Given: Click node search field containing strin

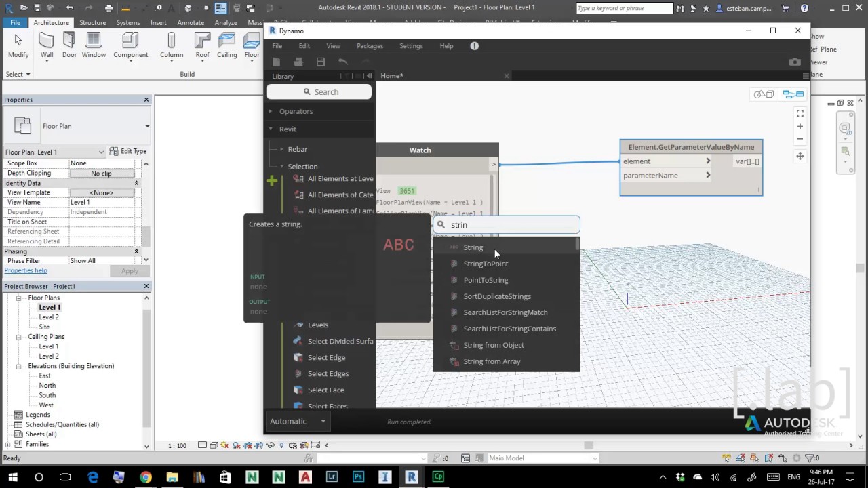Looking at the screenshot, I should (507, 224).
